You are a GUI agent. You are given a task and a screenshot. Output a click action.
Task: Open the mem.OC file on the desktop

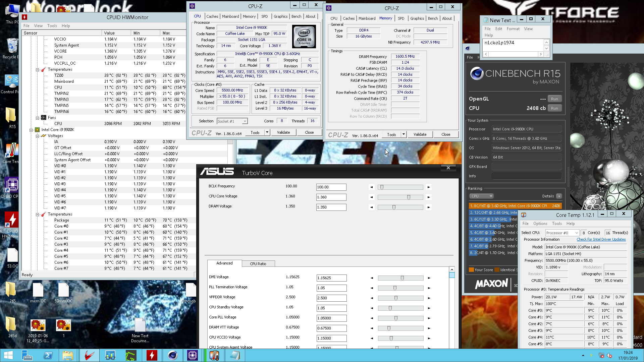(x=38, y=292)
